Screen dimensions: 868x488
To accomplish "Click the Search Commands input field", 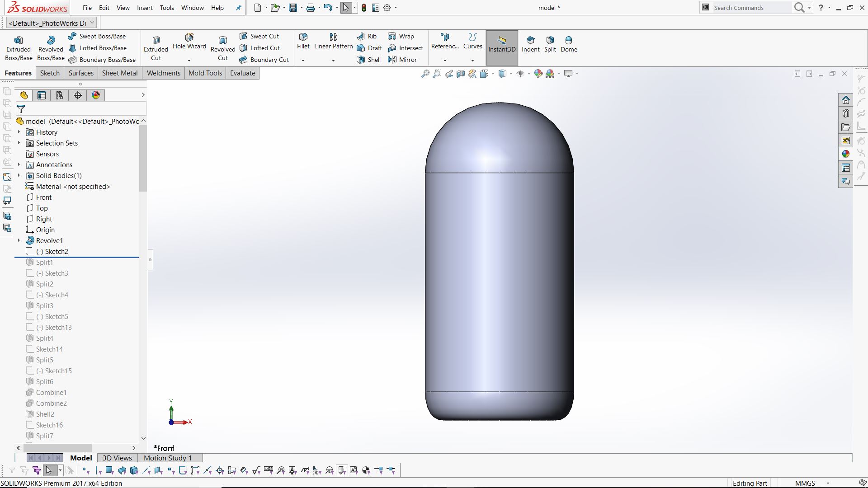I will (750, 8).
